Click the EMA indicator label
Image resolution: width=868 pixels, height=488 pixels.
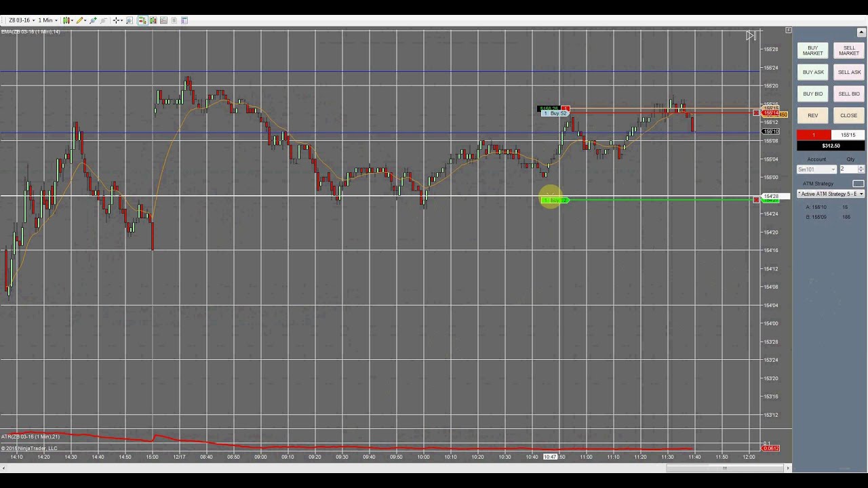(x=31, y=32)
